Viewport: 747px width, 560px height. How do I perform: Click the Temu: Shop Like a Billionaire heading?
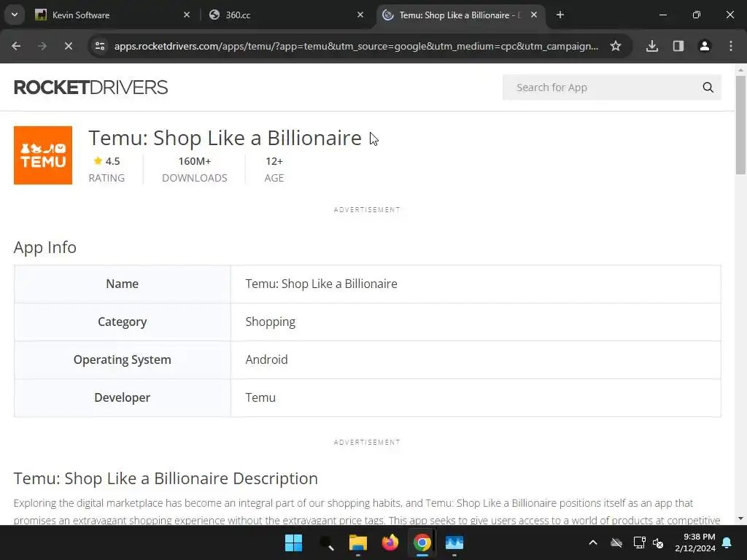225,138
